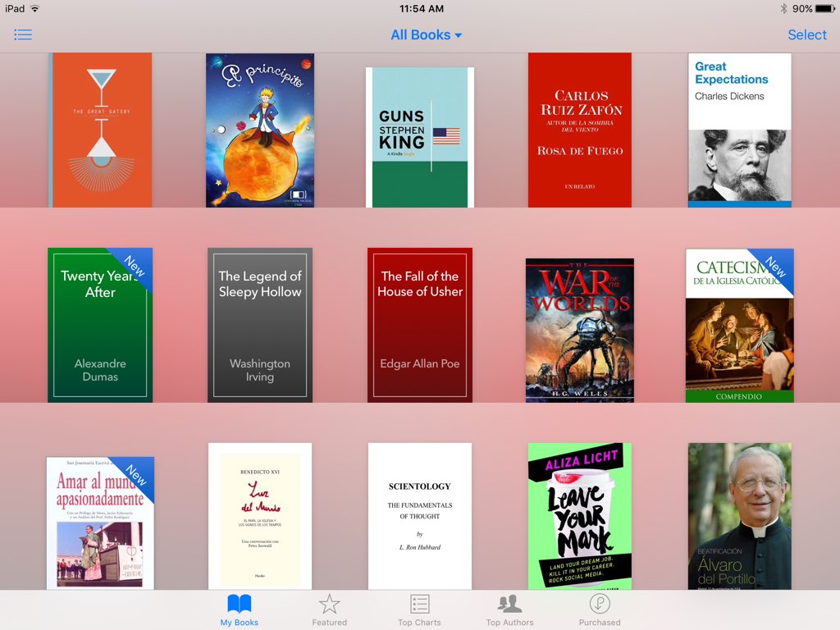Tap the 11:54 AM clock
The height and width of the screenshot is (630, 840).
[421, 8]
